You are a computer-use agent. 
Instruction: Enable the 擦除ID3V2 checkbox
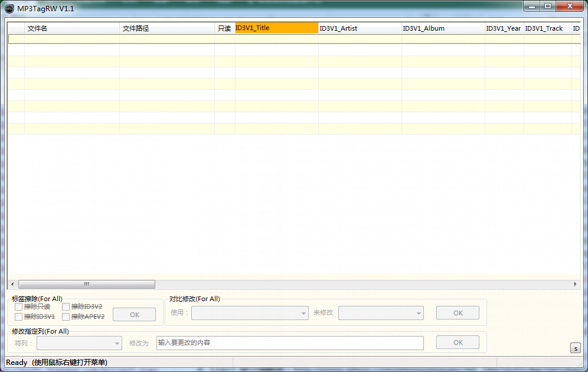pos(66,306)
